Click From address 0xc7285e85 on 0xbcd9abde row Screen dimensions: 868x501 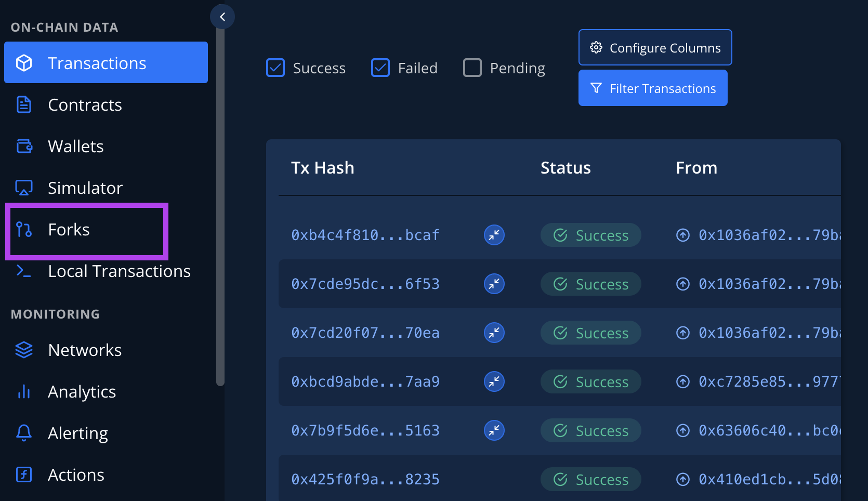point(769,381)
